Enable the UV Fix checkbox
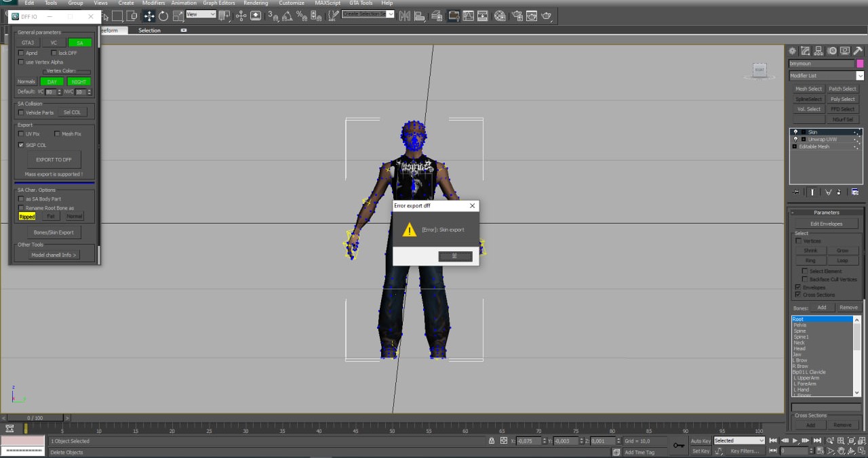868x458 pixels. (21, 134)
